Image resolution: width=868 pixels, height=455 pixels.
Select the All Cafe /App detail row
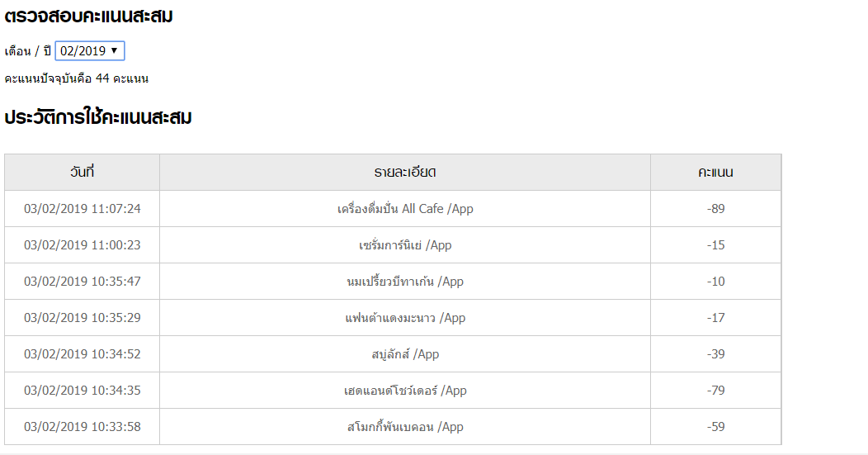(x=405, y=209)
